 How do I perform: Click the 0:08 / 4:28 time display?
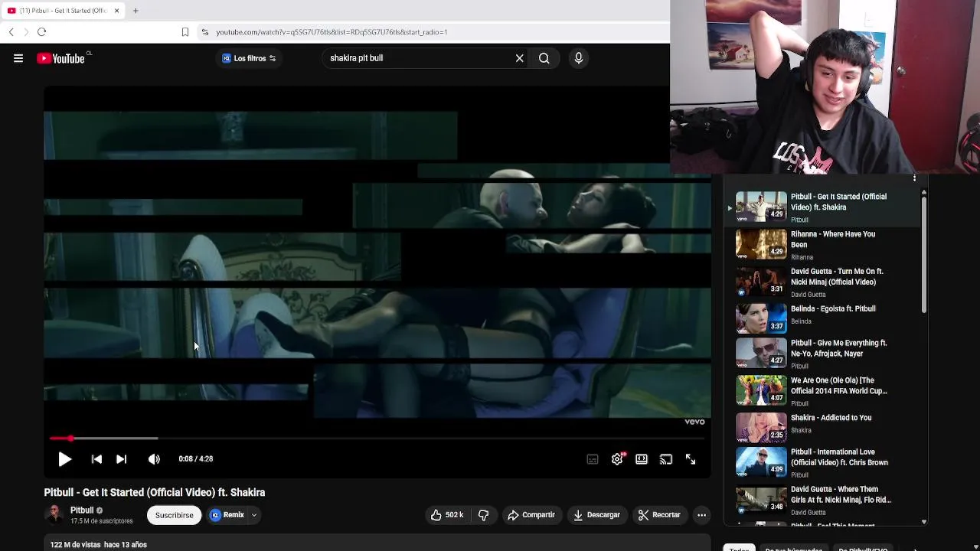point(196,459)
